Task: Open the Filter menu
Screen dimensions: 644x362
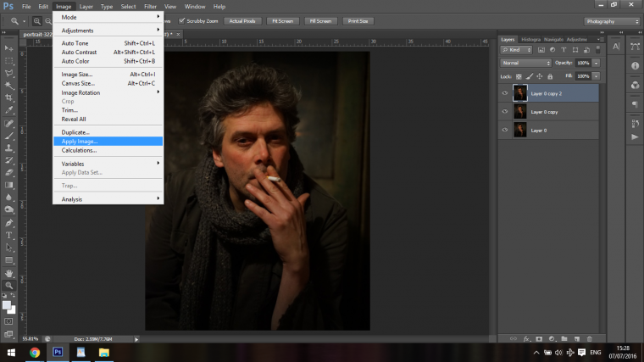Action: (x=150, y=7)
